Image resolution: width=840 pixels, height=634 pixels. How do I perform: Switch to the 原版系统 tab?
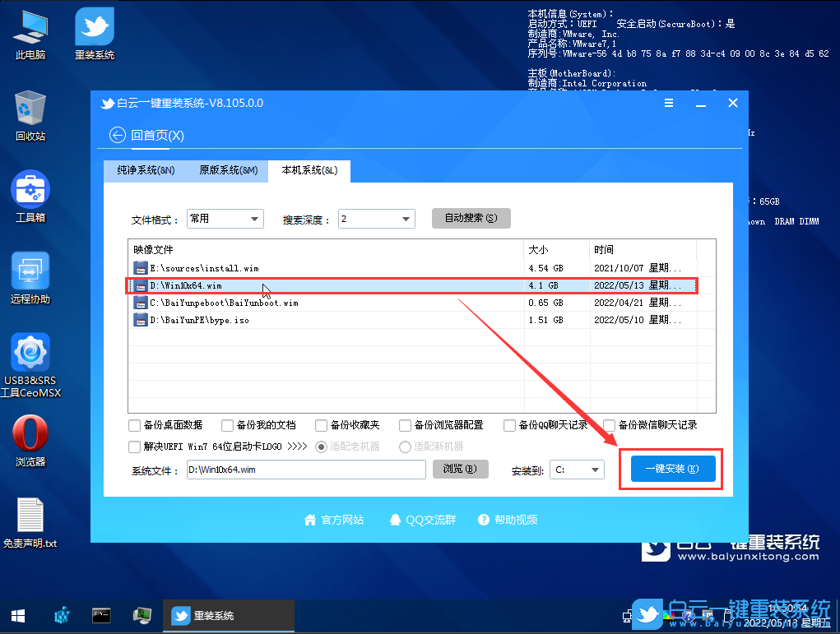229,171
